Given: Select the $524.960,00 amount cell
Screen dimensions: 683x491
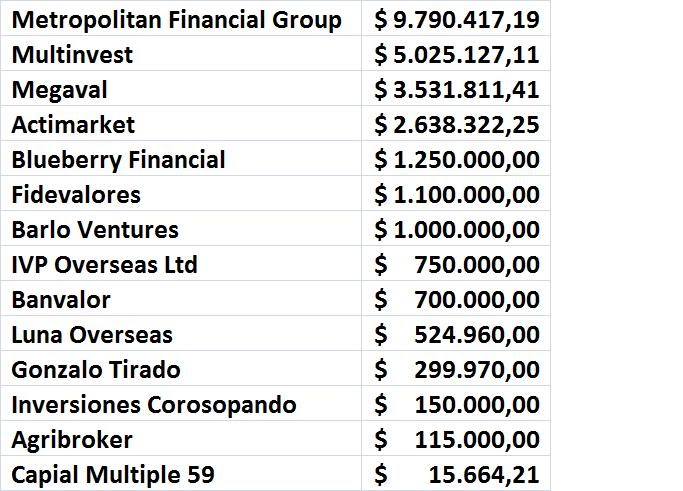Looking at the screenshot, I should click(456, 334).
